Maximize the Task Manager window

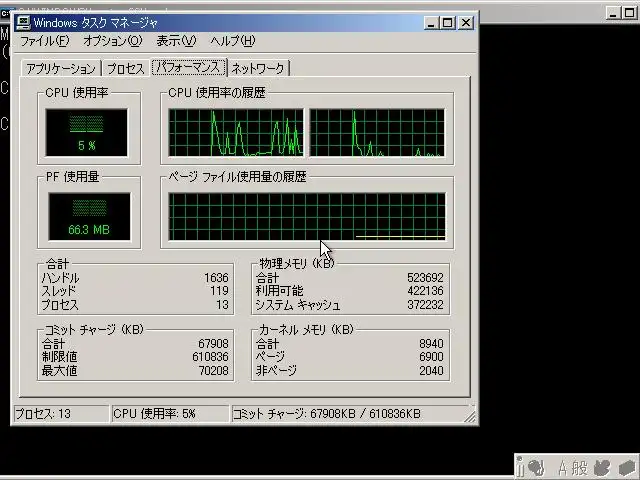pyautogui.click(x=447, y=23)
